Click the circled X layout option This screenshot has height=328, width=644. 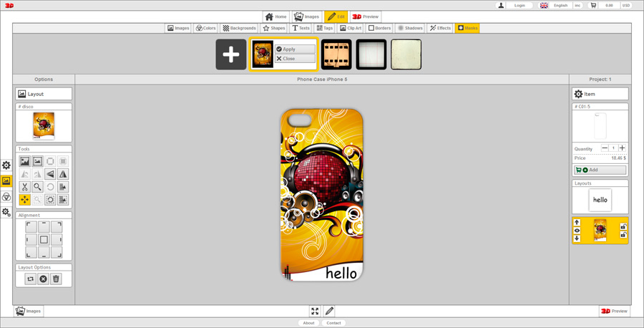[43, 279]
